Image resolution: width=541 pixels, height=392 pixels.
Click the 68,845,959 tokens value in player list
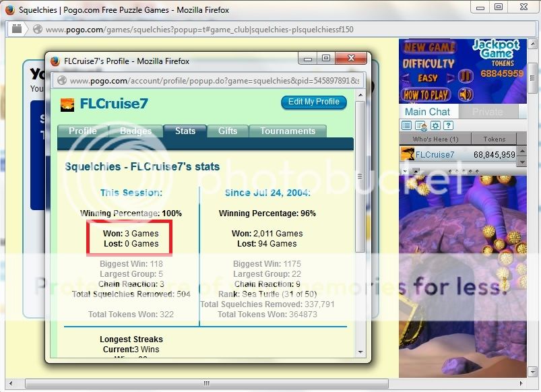pos(494,155)
